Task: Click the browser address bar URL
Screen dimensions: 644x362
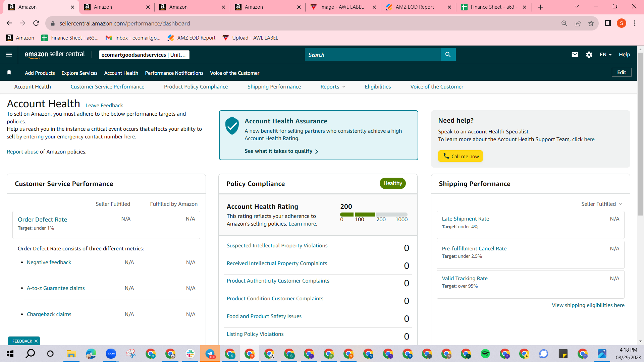Action: tap(125, 23)
